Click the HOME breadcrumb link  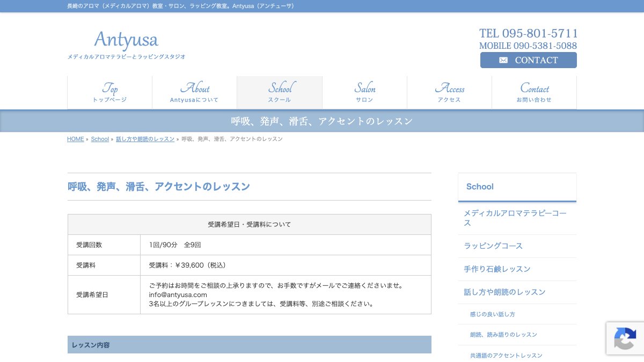76,139
